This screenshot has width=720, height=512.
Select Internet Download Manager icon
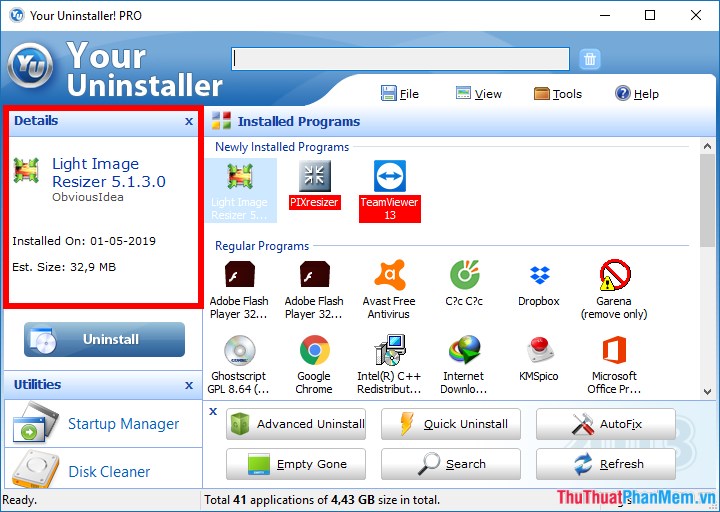465,350
